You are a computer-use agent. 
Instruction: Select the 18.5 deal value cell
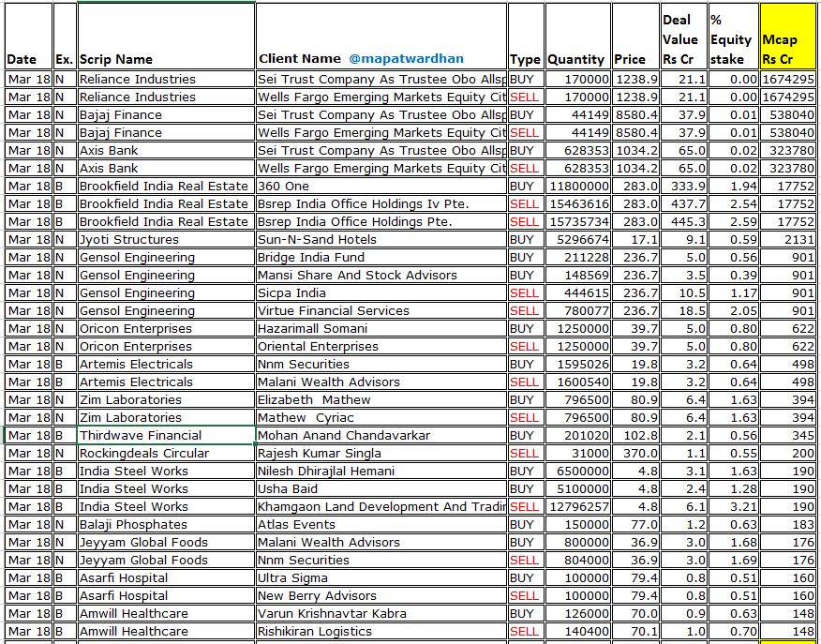coord(683,311)
